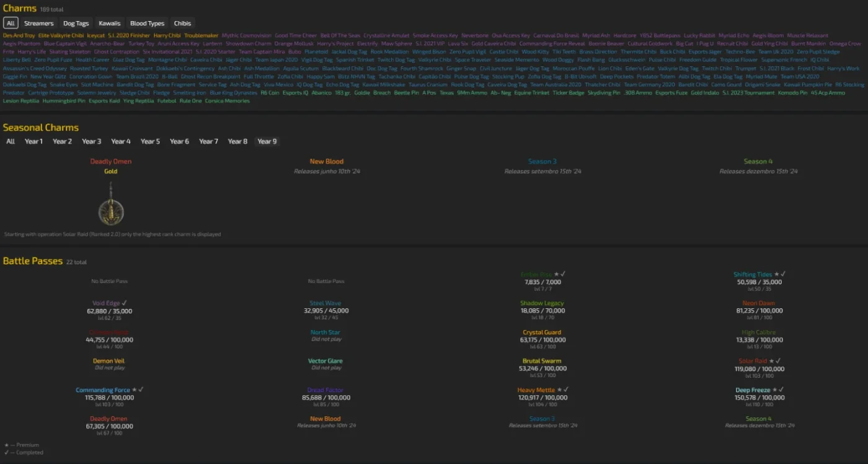The width and height of the screenshot is (868, 464).
Task: Show only Kawaiis charms
Action: [110, 24]
